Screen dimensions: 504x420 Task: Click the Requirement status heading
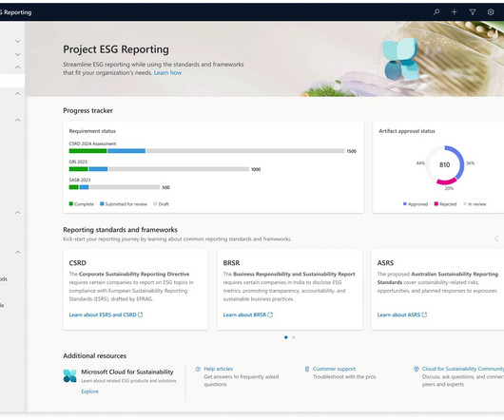92,131
